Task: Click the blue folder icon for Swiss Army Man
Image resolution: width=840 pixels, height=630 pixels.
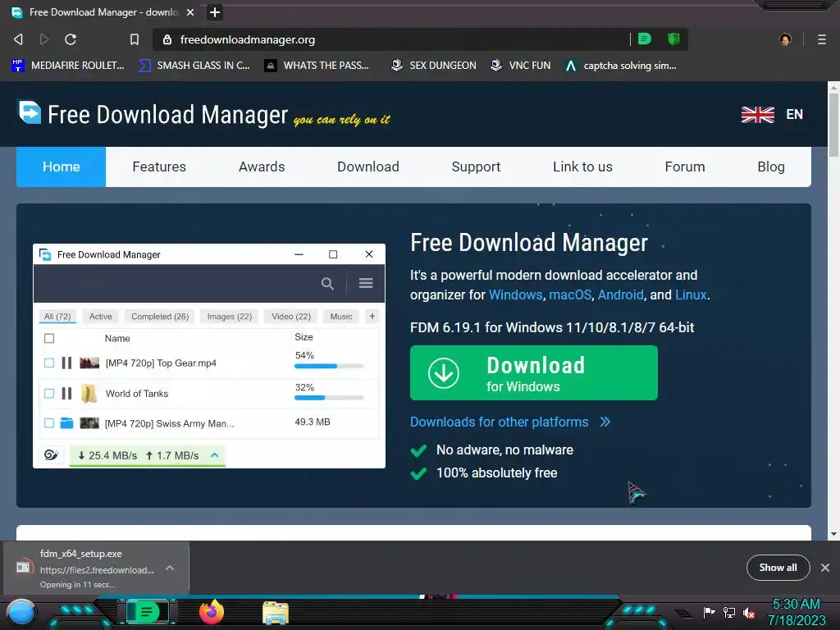Action: click(x=66, y=423)
